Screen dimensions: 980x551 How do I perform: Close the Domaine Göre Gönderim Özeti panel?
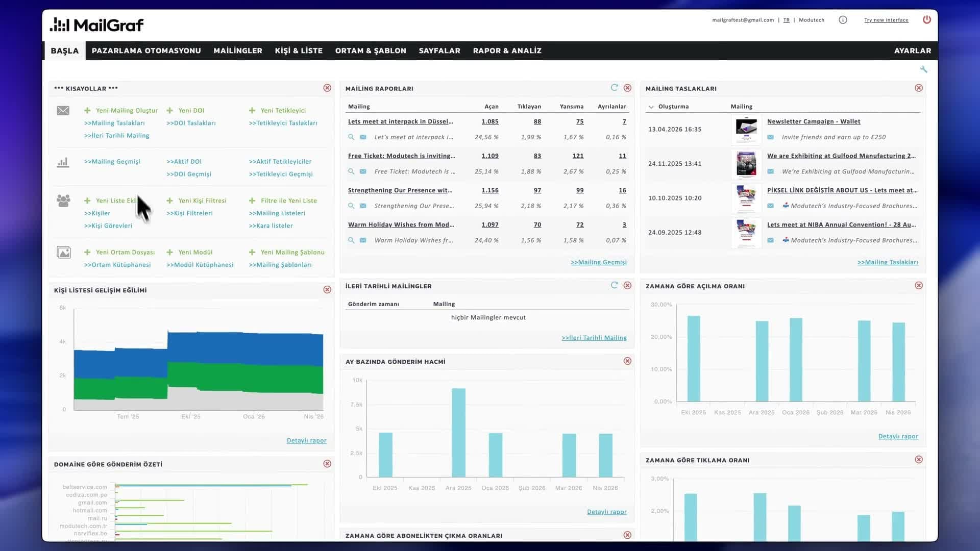point(327,464)
